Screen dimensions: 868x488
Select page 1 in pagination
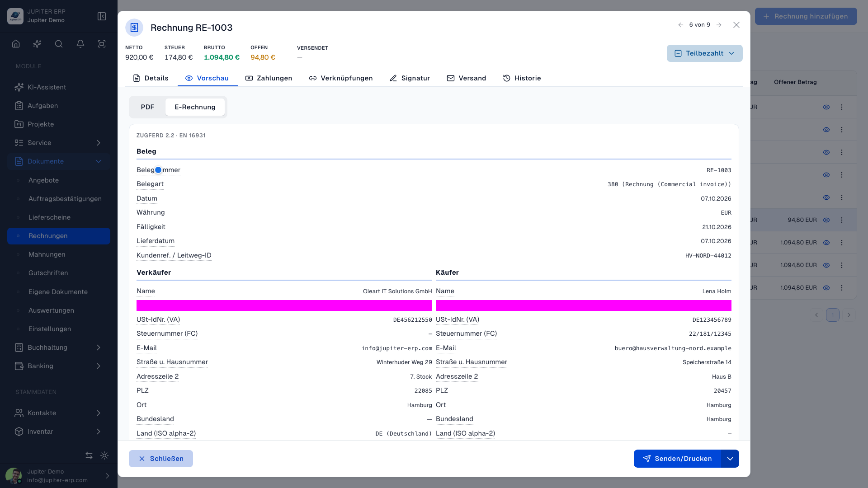pos(833,315)
